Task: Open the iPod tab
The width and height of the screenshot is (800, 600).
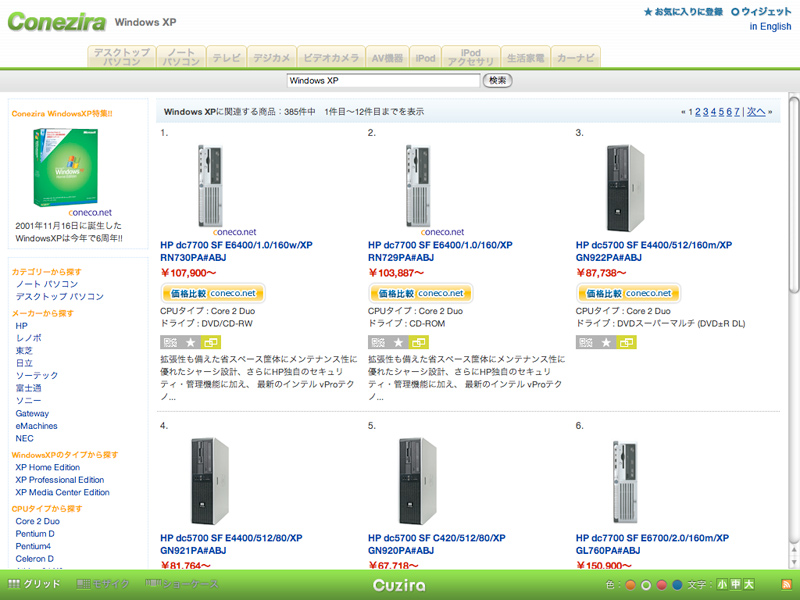Action: point(426,57)
